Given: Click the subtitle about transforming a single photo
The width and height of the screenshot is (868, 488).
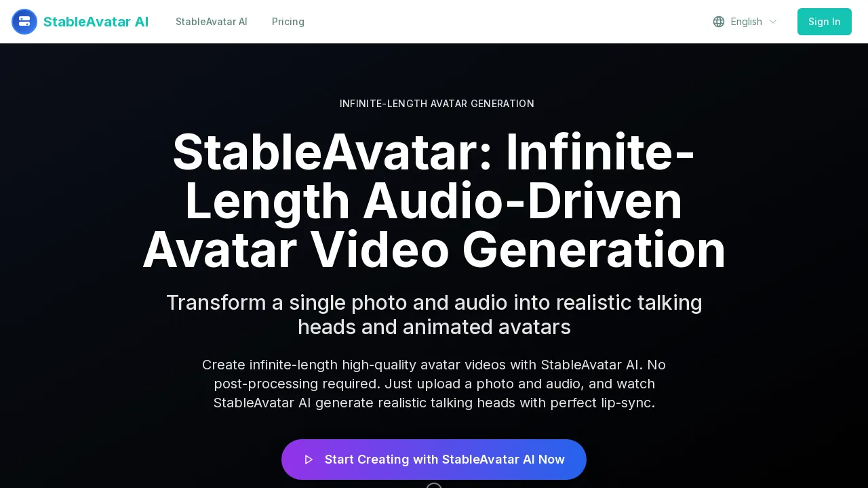Looking at the screenshot, I should coord(434,314).
